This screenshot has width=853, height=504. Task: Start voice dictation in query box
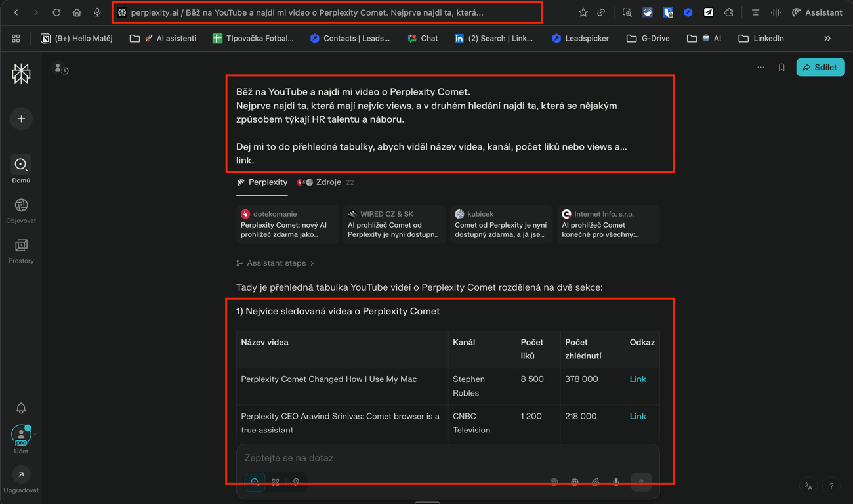616,482
